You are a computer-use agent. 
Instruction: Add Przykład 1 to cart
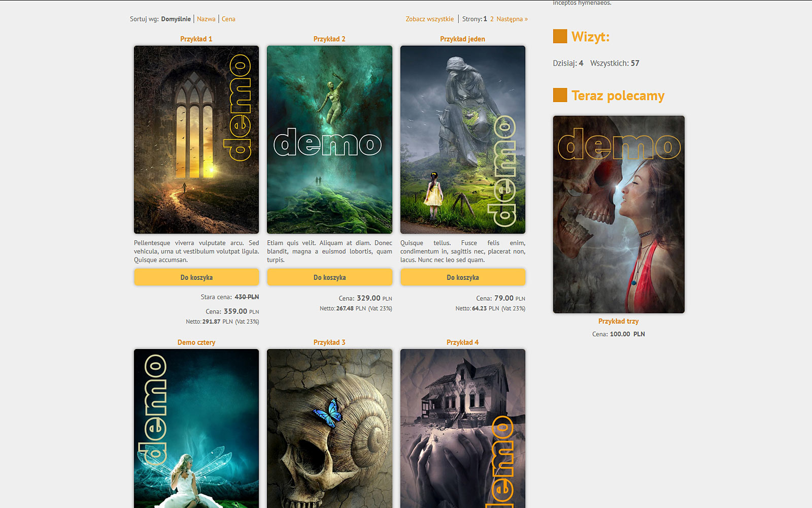pyautogui.click(x=196, y=277)
